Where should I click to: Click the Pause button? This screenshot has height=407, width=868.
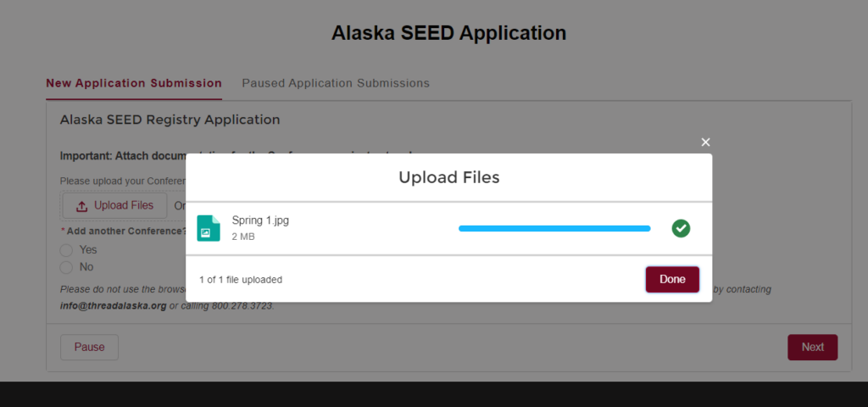pyautogui.click(x=89, y=347)
